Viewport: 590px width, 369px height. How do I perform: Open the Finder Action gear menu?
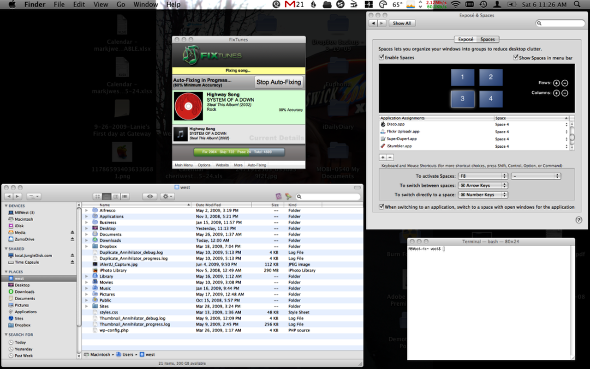coord(167,196)
